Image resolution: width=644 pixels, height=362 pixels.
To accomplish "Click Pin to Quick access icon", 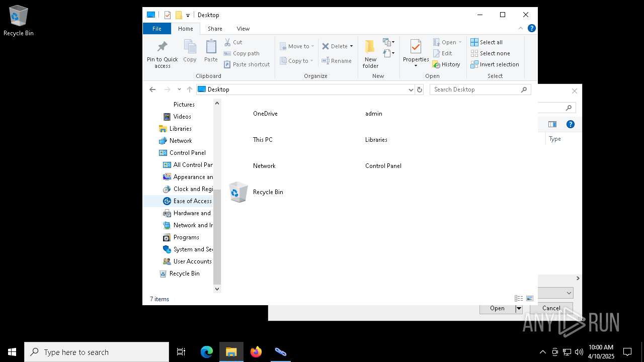I will [162, 47].
